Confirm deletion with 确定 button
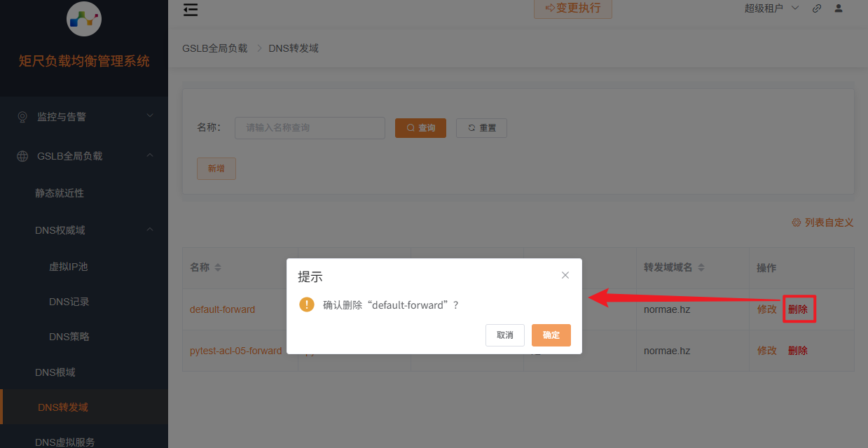This screenshot has width=868, height=448. (x=551, y=335)
